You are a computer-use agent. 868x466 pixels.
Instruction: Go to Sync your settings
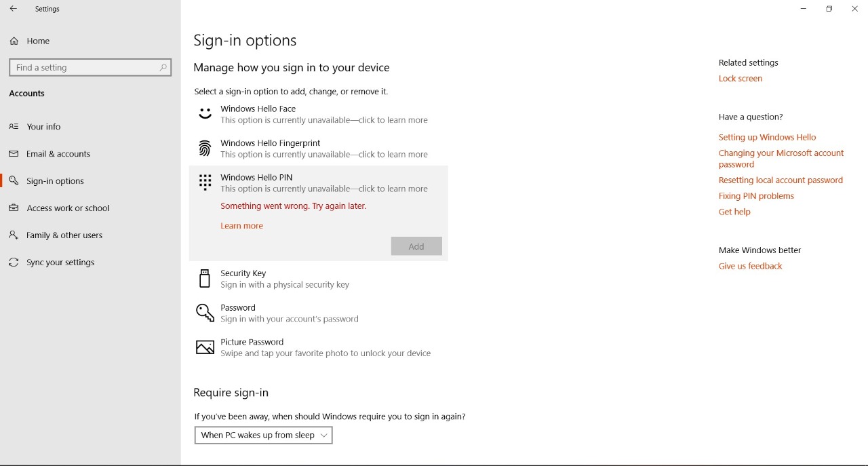click(x=90, y=263)
